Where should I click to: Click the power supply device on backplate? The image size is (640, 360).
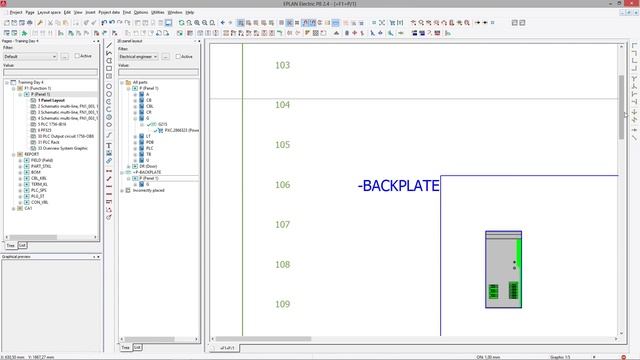[503, 269]
